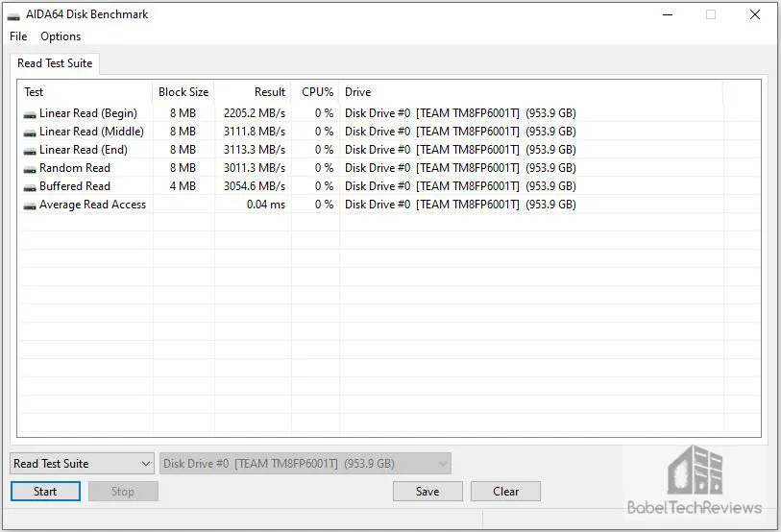Select the Linear Read (Middle) row label
Screen dimensions: 781x532
click(x=91, y=132)
